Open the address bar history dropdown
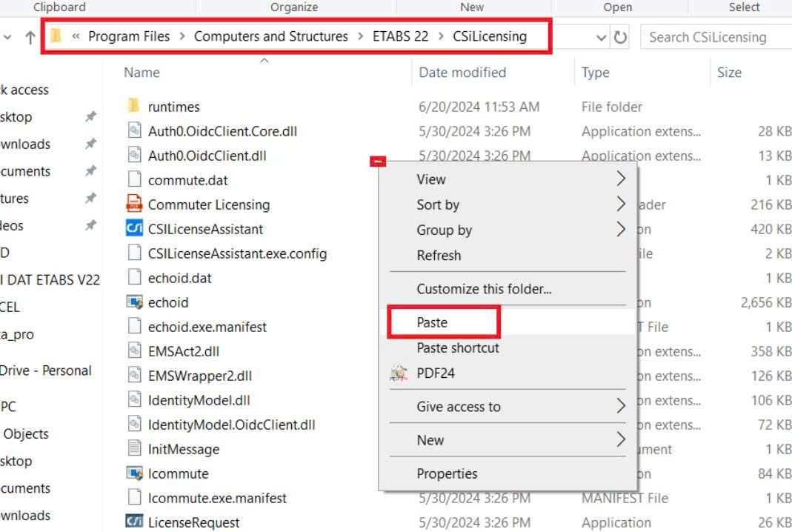792x532 pixels. [x=601, y=37]
